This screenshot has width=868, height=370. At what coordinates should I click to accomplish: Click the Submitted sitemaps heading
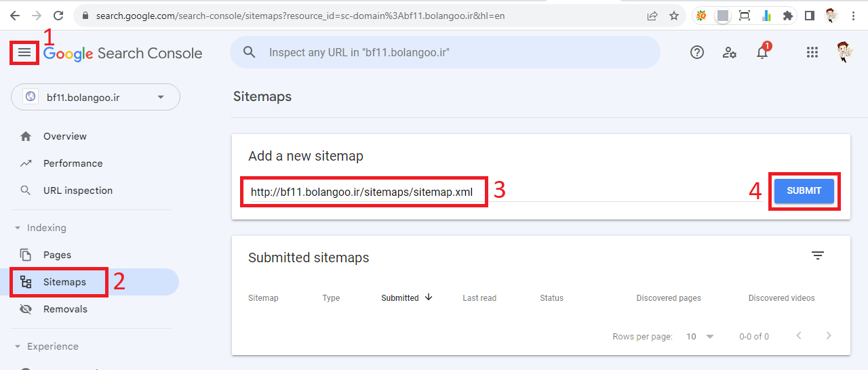tap(309, 258)
